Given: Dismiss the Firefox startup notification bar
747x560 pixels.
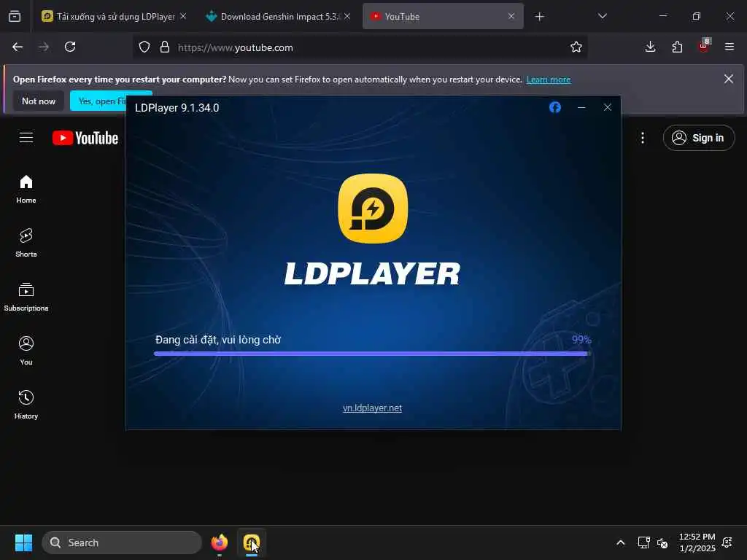Looking at the screenshot, I should click(x=729, y=79).
